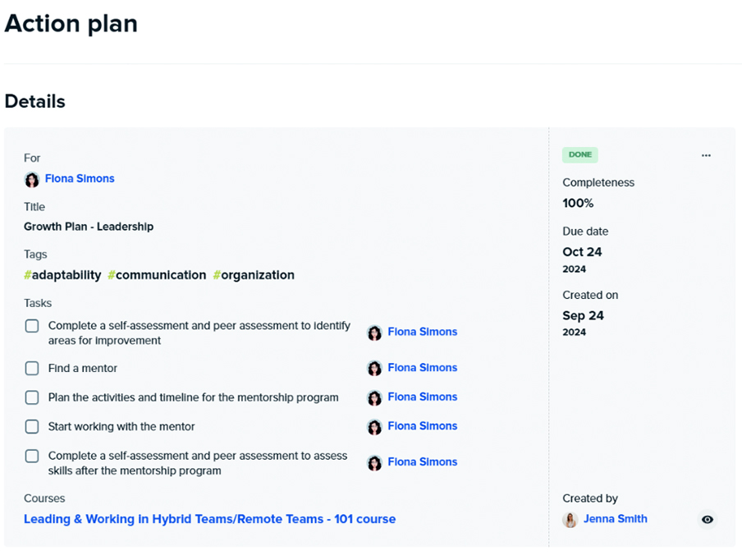Open the three-dots more options menu
The image size is (742, 560).
(x=706, y=155)
